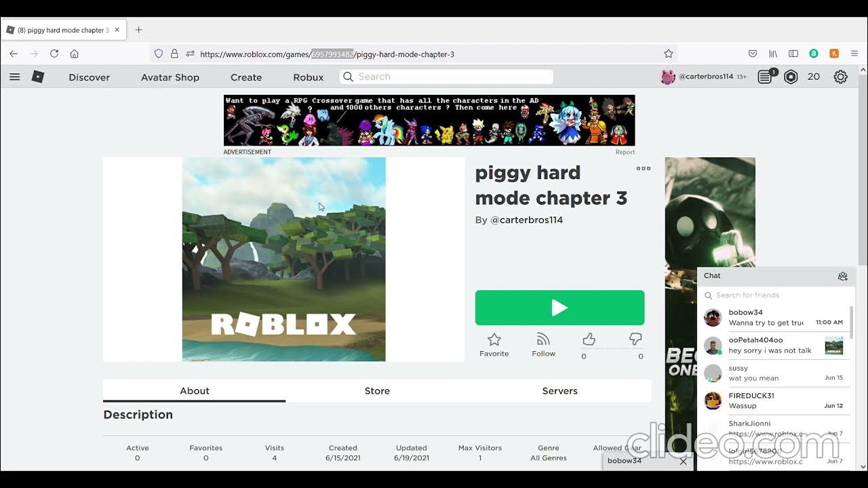
Task: Click the RPG crossover banner ad
Action: tap(429, 120)
